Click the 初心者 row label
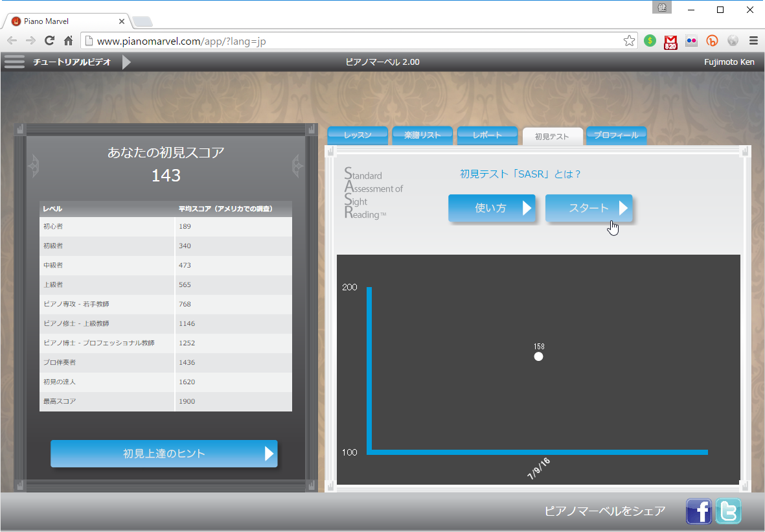 click(x=53, y=226)
